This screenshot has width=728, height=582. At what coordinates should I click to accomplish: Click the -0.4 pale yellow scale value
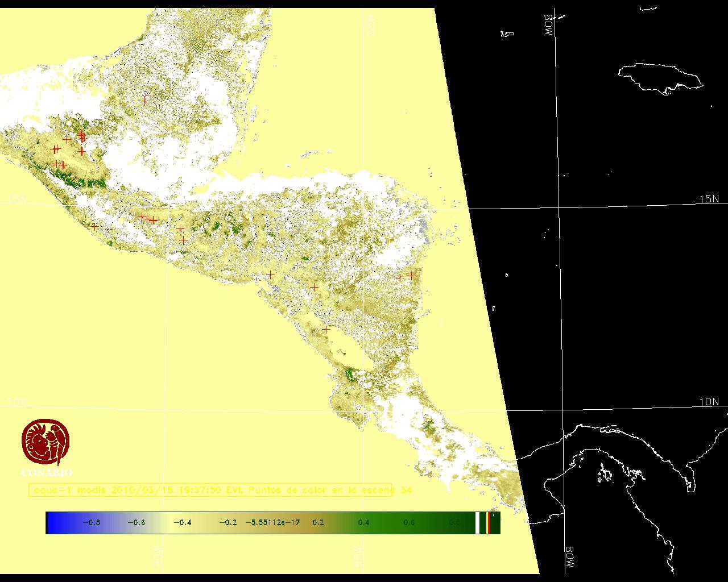click(x=182, y=522)
